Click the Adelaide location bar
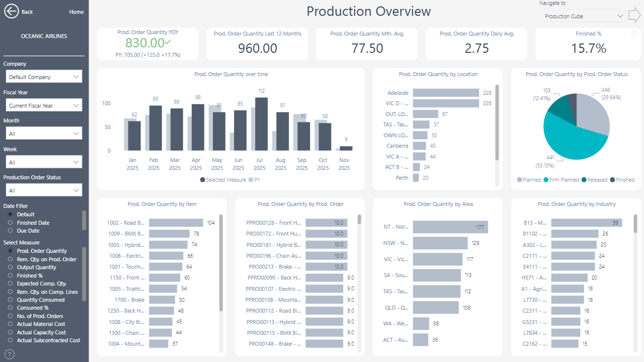The width and height of the screenshot is (644, 362). coord(445,93)
